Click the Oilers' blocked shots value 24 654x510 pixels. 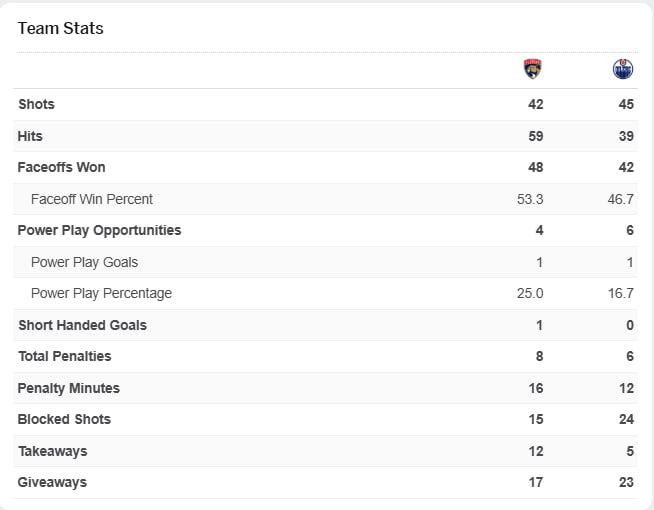point(626,419)
